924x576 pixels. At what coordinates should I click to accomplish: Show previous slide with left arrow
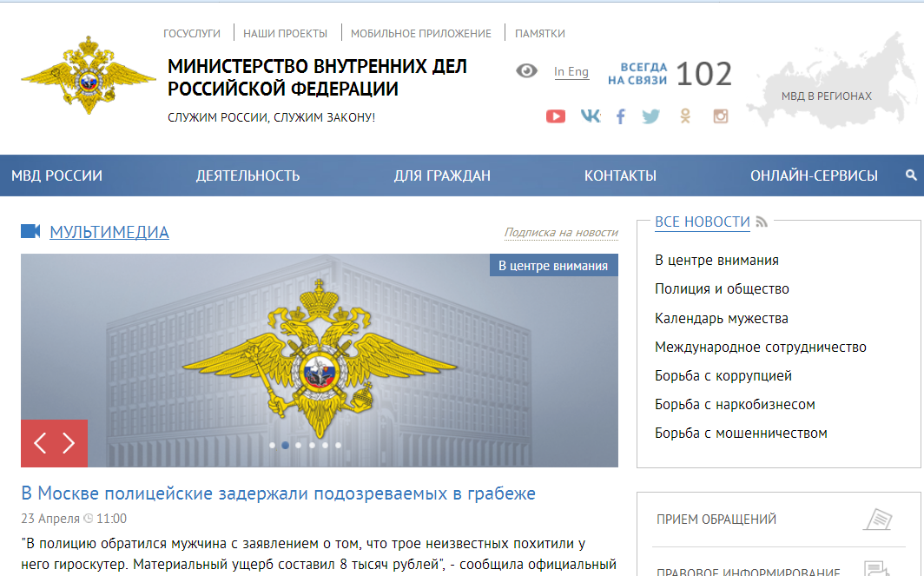click(39, 443)
